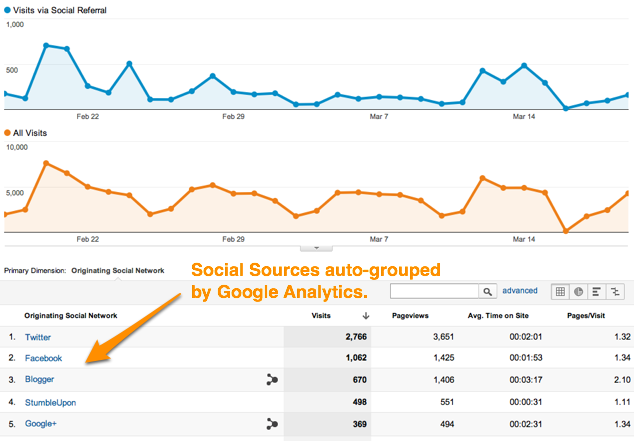Viewport: 634px width, 441px height.
Task: Open the advanced filter link
Action: pyautogui.click(x=520, y=291)
